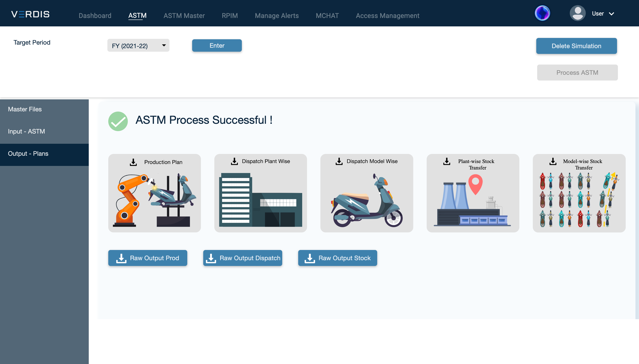Click the ASTM Process Successful heading
Screen dimensions: 639x364
(204, 120)
